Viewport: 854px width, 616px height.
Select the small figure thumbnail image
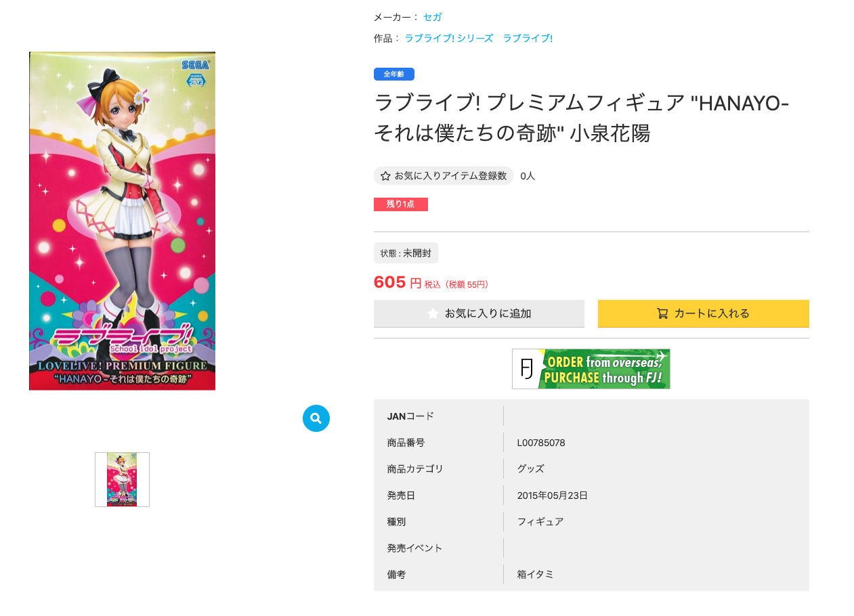[122, 479]
